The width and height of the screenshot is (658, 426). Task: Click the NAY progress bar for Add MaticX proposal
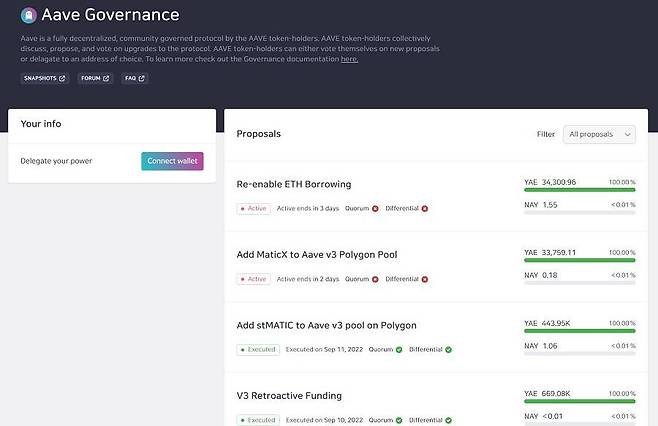[x=580, y=283]
